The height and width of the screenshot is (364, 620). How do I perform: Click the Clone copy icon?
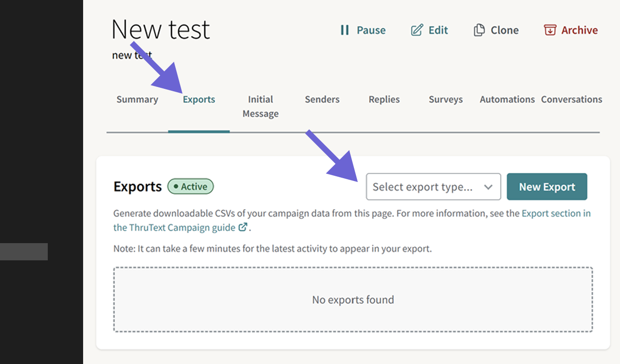[479, 30]
